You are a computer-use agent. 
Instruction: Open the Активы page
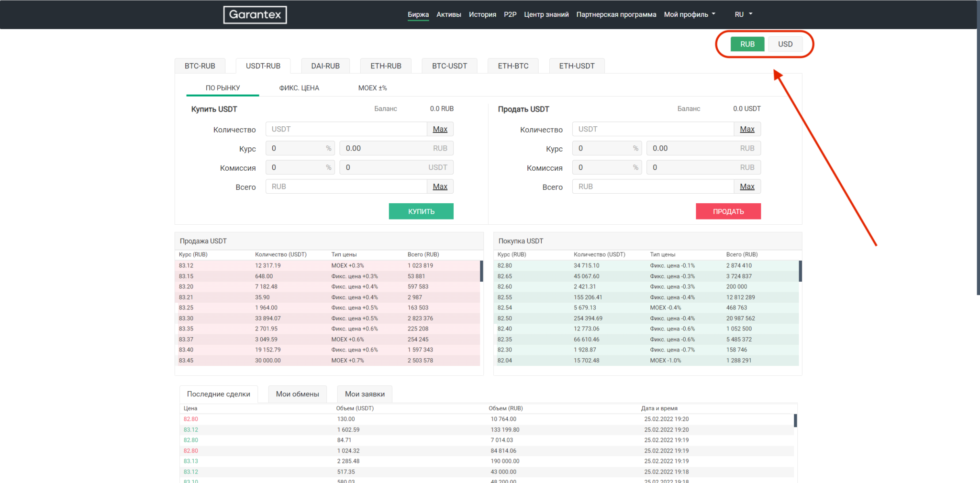(x=449, y=14)
